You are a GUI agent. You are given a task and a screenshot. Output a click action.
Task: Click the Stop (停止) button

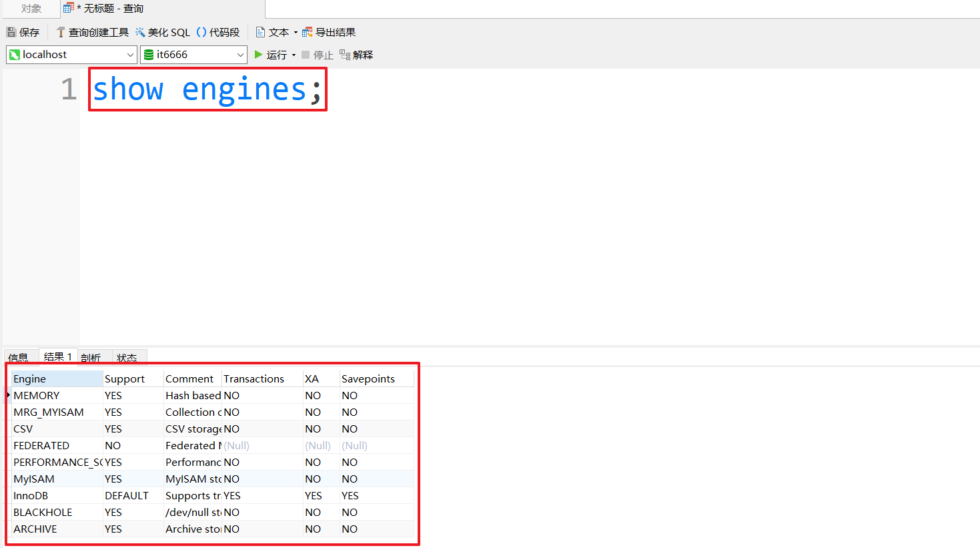tap(318, 55)
